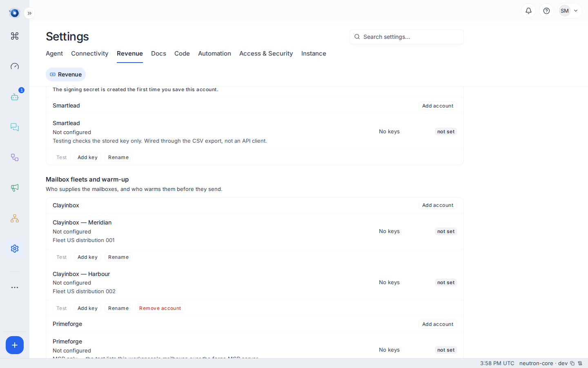Viewport: 588px width, 368px height.
Task: Click the blue plus button in the sidebar
Action: [15, 345]
